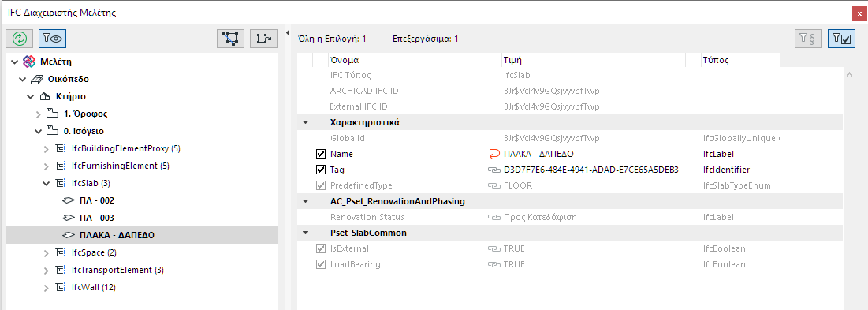Screen dimensions: 868x310
Task: Click the link icon in Renovation Status row
Action: tap(494, 218)
